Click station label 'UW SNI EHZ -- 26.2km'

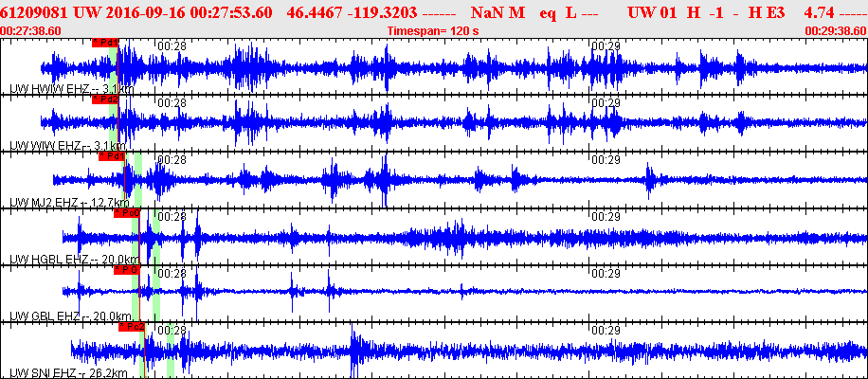68,373
